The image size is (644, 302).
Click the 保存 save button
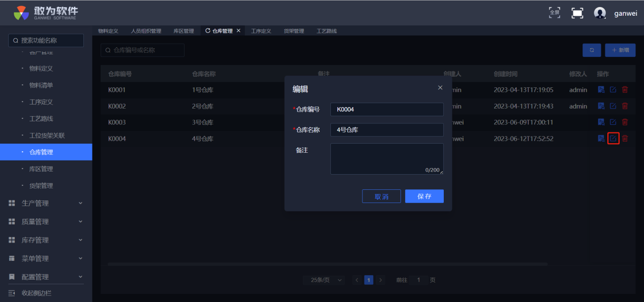point(424,196)
